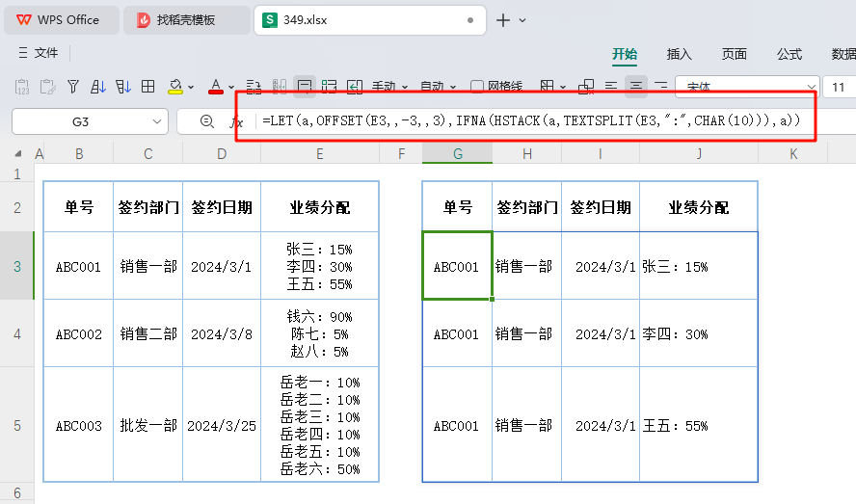Click the wrap text icon

click(254, 87)
